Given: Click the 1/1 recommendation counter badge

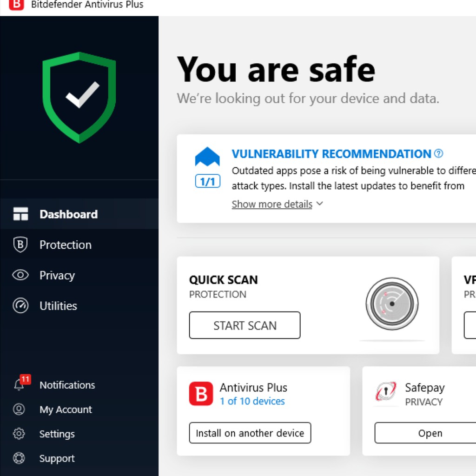Looking at the screenshot, I should coord(207,182).
